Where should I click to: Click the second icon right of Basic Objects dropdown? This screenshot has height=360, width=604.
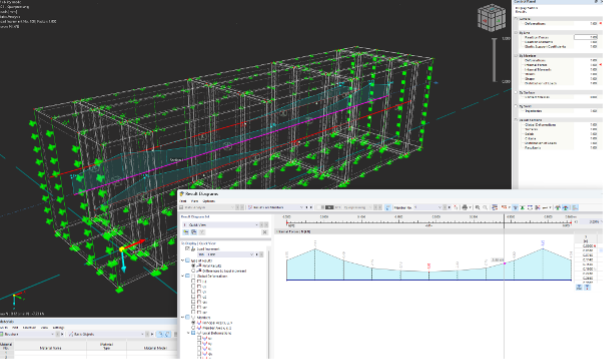click(x=167, y=334)
